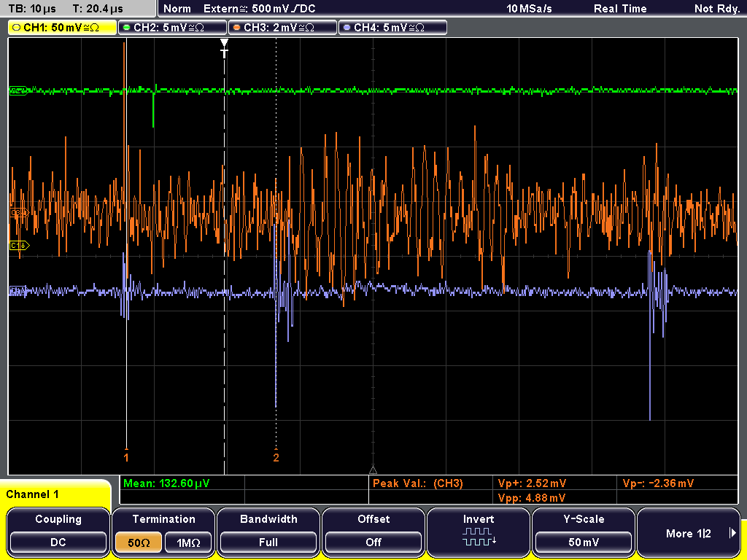This screenshot has width=747, height=560.
Task: Click the TB: 10 µs timebase readout
Action: [32, 9]
